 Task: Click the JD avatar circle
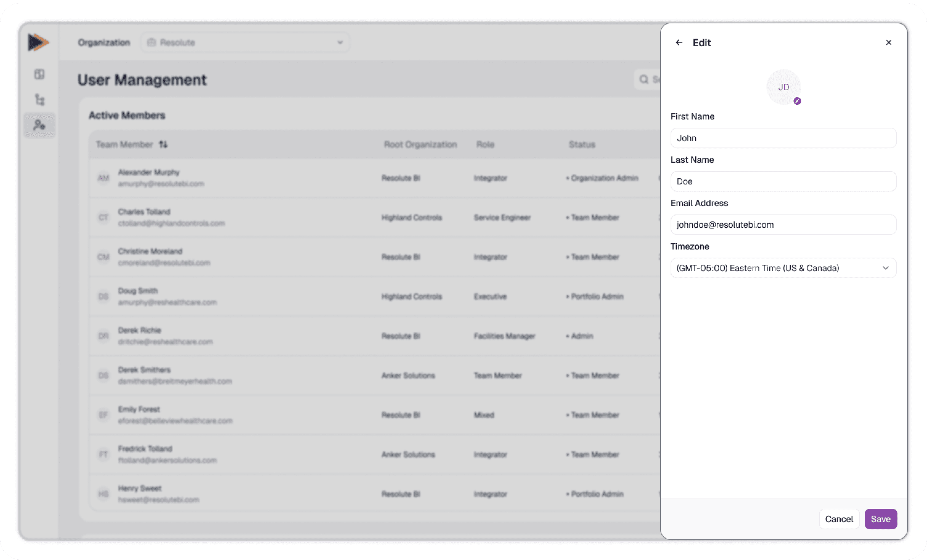[783, 87]
